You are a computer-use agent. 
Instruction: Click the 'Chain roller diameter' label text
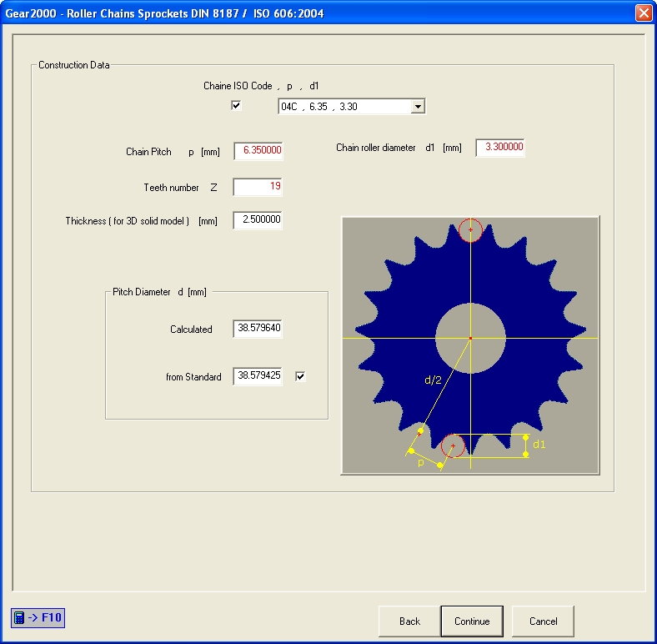pyautogui.click(x=376, y=148)
